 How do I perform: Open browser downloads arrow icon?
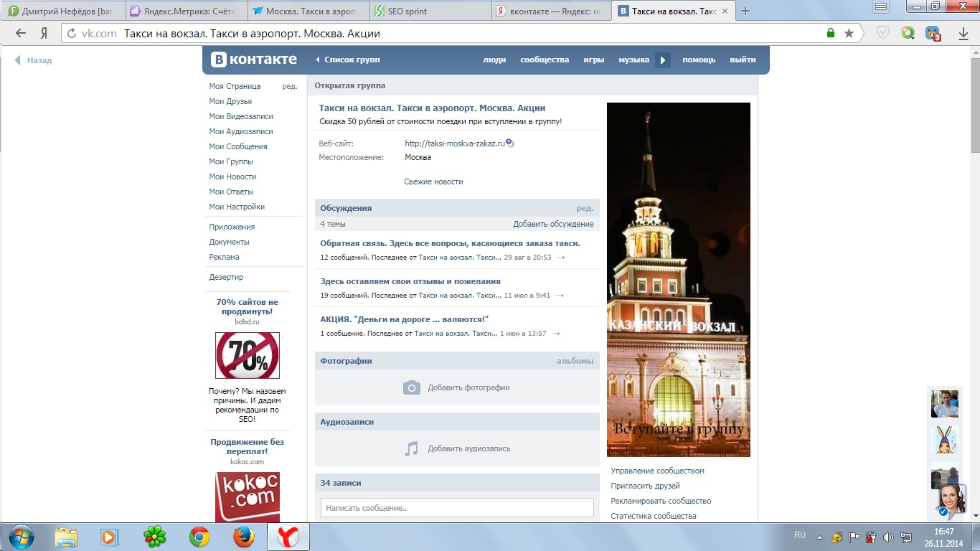[x=963, y=33]
